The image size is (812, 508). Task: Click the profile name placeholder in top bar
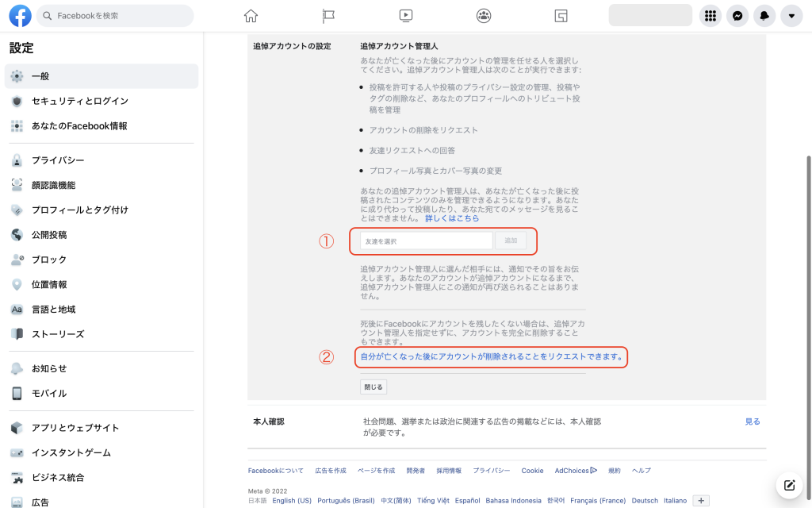tap(650, 16)
